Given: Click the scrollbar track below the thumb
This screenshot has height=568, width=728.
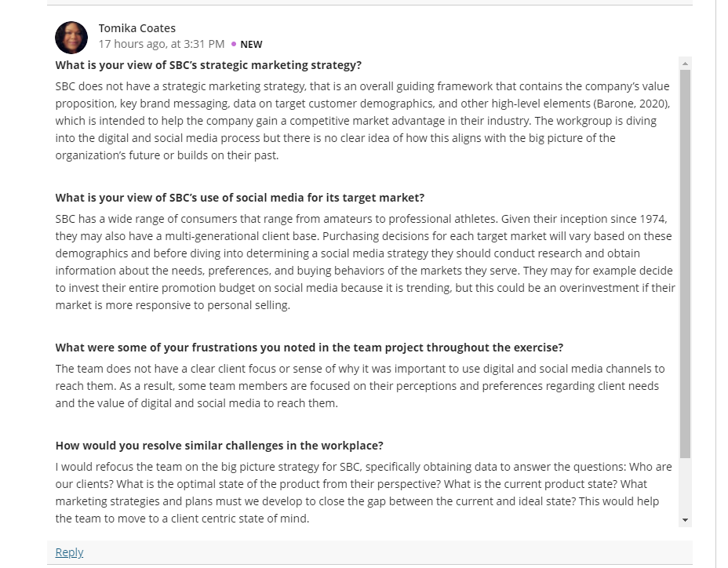Looking at the screenshot, I should [x=685, y=486].
